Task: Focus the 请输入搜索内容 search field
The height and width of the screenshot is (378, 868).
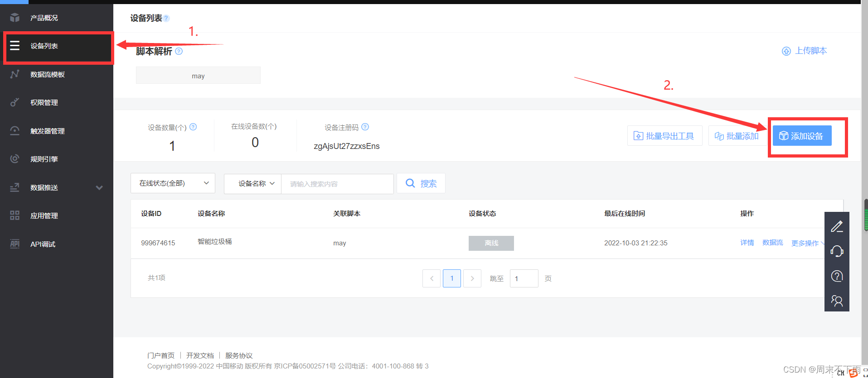Action: tap(337, 184)
